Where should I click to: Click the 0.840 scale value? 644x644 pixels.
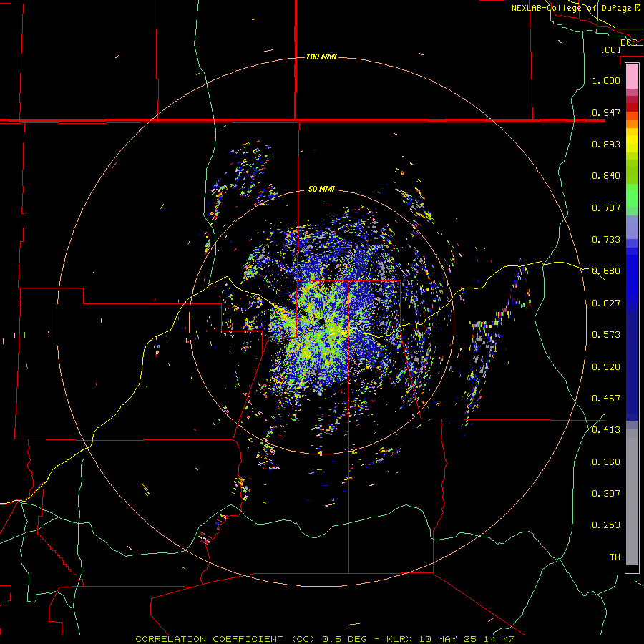[x=606, y=176]
